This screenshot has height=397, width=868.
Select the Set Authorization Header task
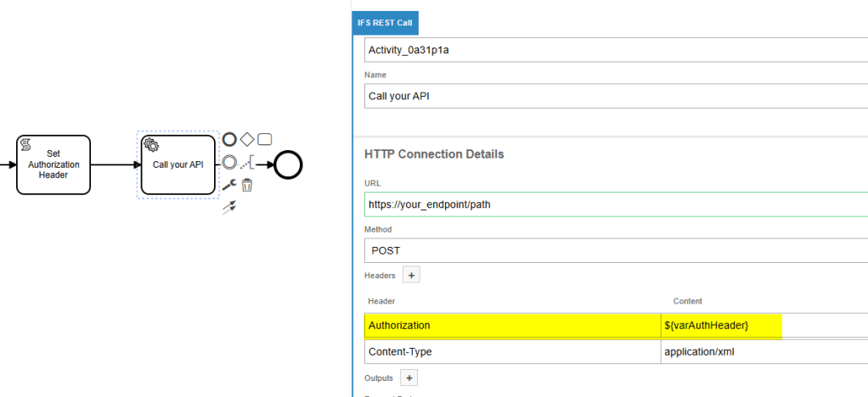tap(54, 170)
